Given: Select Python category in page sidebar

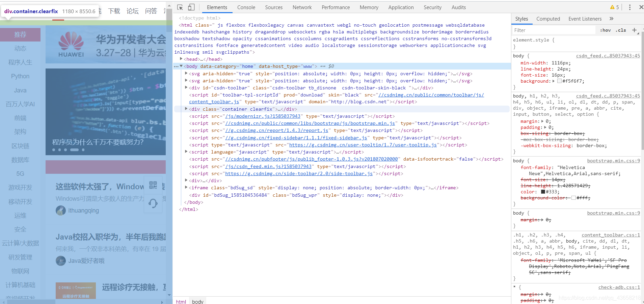Looking at the screenshot, I should [x=20, y=76].
